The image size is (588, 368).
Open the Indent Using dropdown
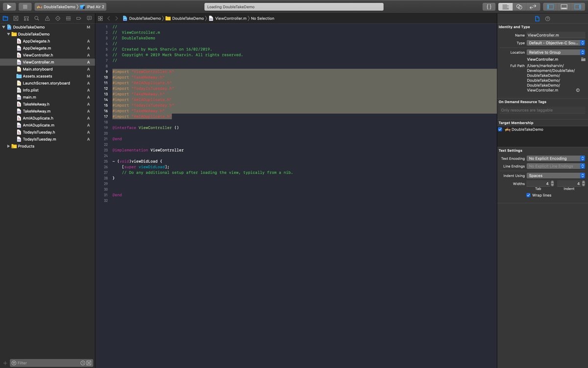click(x=556, y=176)
